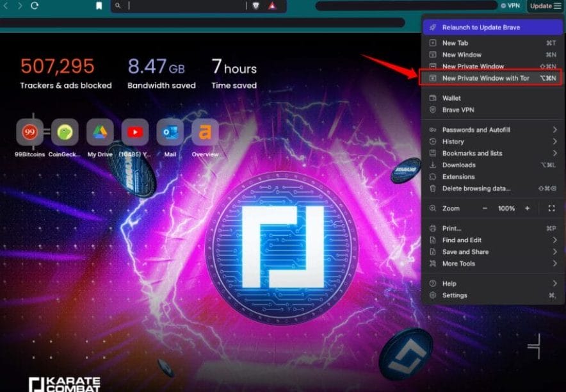The width and height of the screenshot is (566, 392).
Task: Expand the History submenu
Action: coord(493,142)
